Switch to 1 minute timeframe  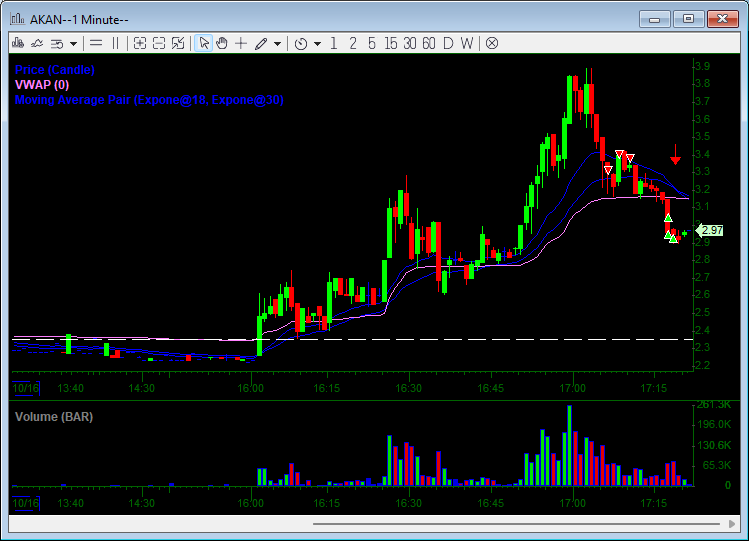(333, 43)
